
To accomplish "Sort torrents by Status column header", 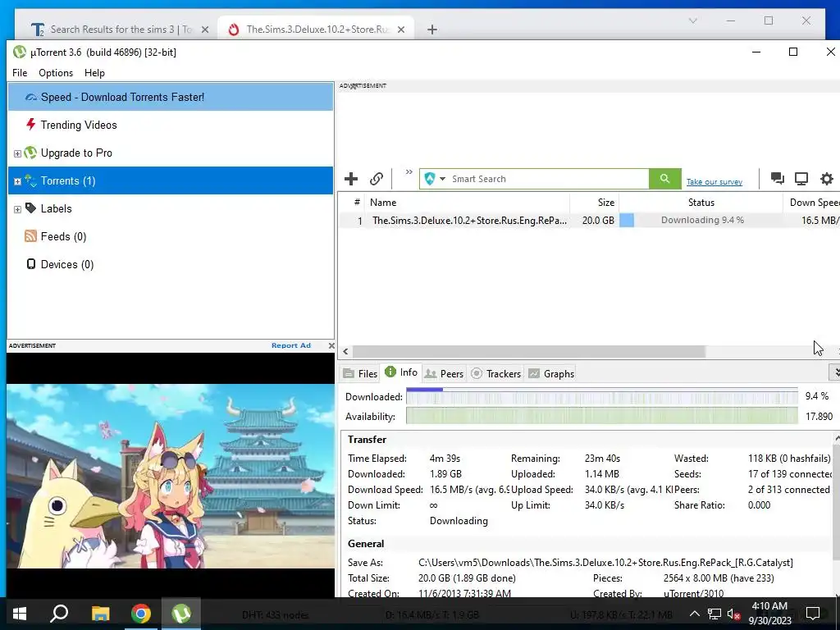I will pos(701,203).
